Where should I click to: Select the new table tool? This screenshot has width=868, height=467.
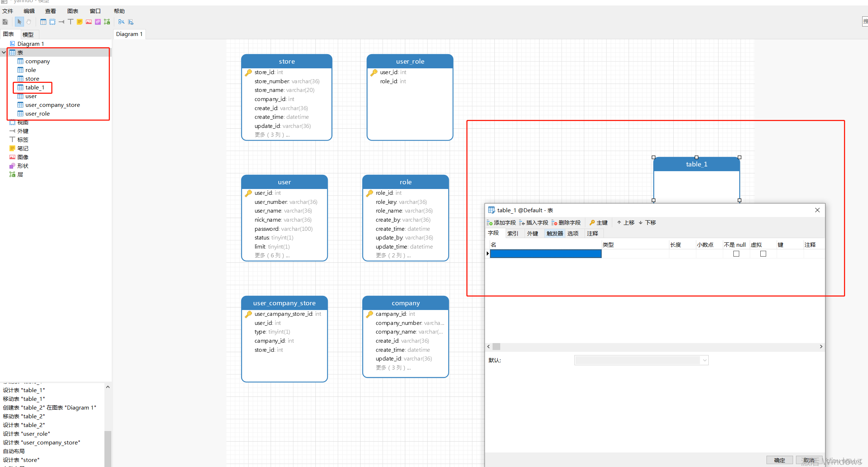[x=43, y=22]
